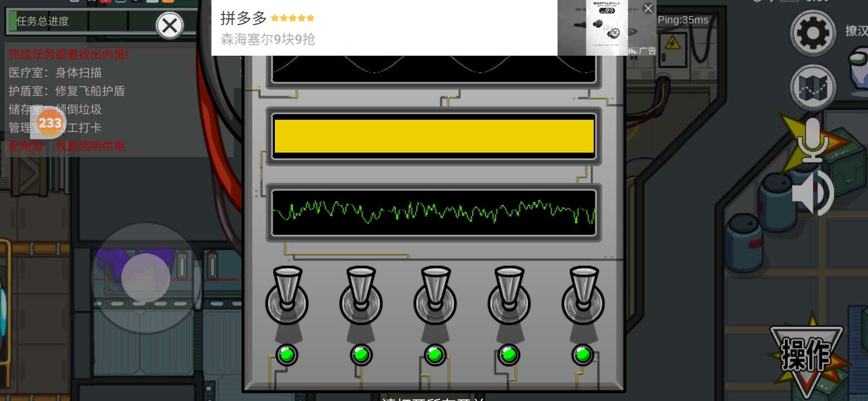Open the ship map icon
The height and width of the screenshot is (401, 868).
coord(813,87)
